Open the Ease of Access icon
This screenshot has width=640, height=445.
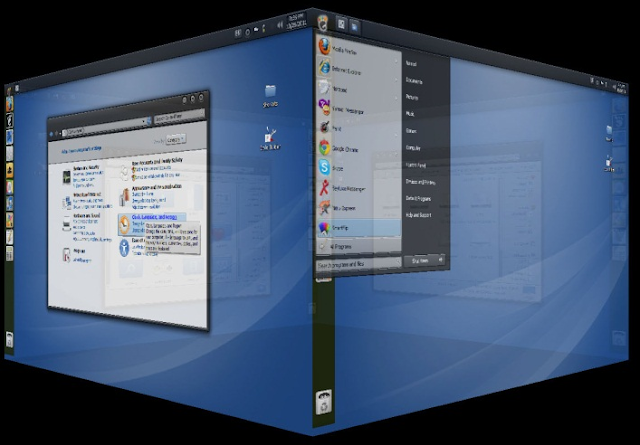[124, 248]
